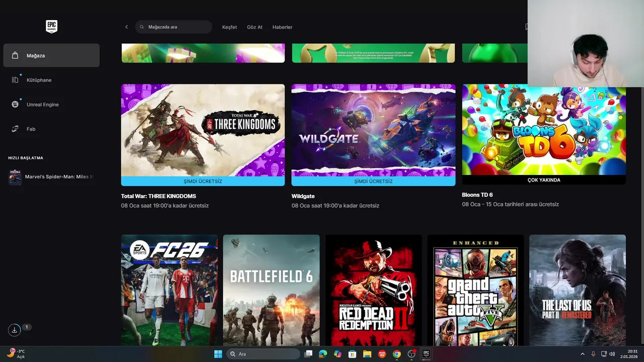This screenshot has height=362, width=644.
Task: Open Total War: THREE KINGDOMS banner image
Action: (203, 130)
